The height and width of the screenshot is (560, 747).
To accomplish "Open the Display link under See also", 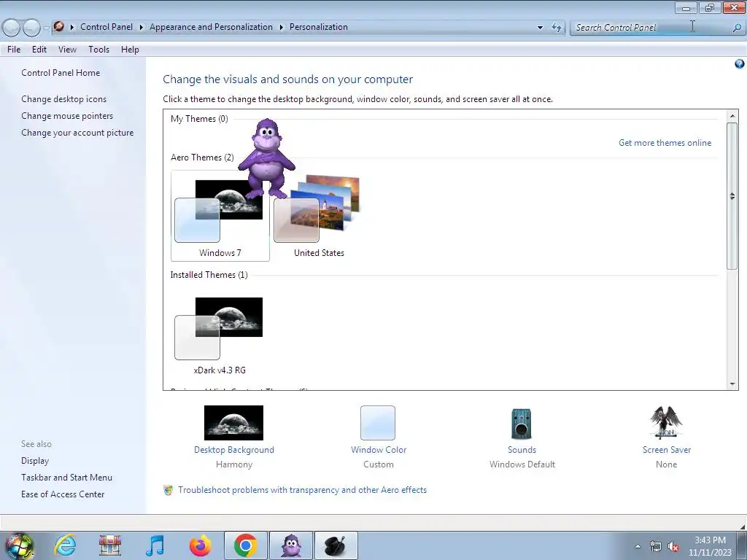I will [x=35, y=461].
